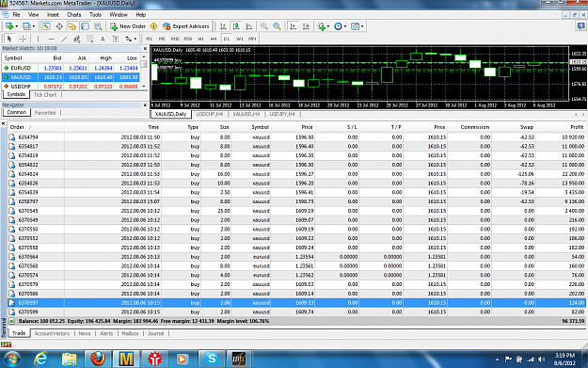Open the Charts menu
The image size is (588, 368).
74,15
